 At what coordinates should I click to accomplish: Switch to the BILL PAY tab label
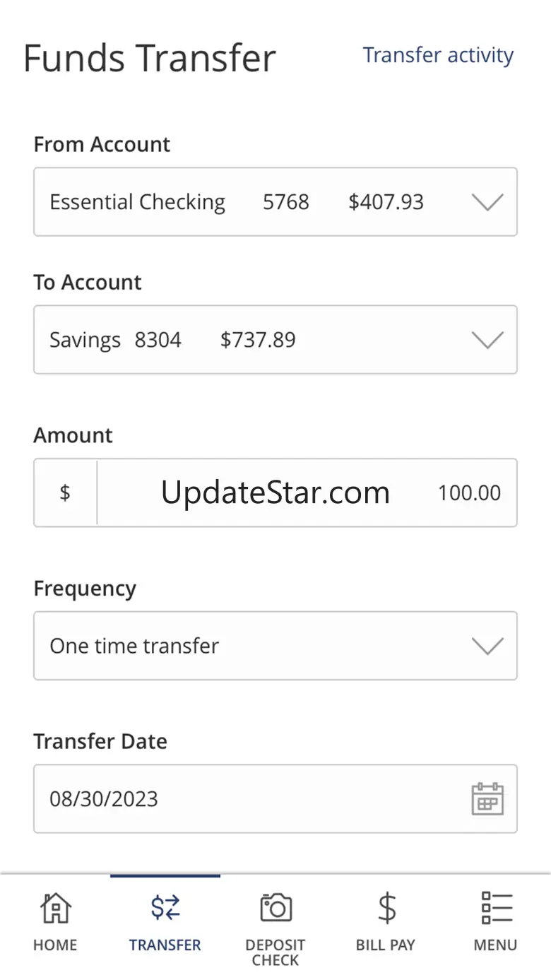[386, 945]
